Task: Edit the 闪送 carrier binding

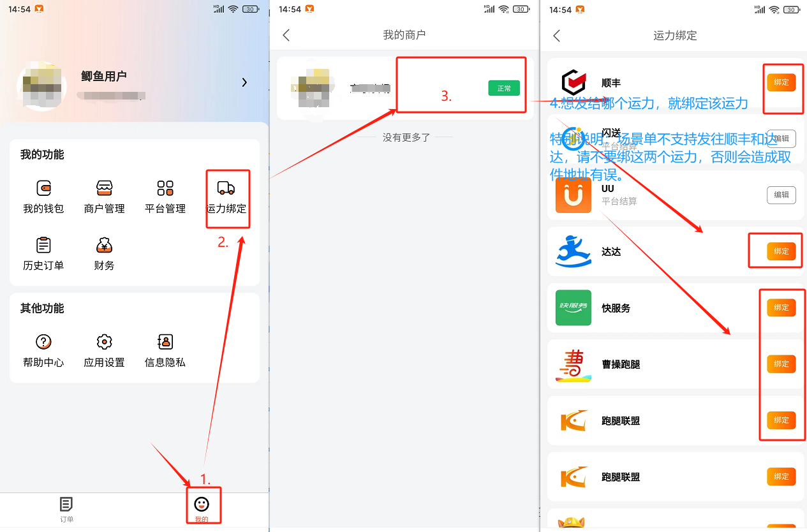Action: [x=781, y=138]
